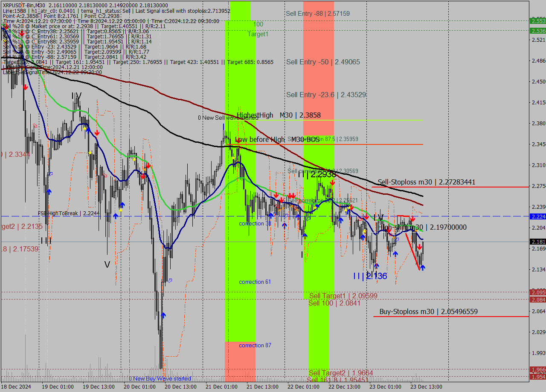This screenshot has height=392, width=546.
Task: Click the 'Sell %20 @ Market price' info line
Action: [84, 26]
